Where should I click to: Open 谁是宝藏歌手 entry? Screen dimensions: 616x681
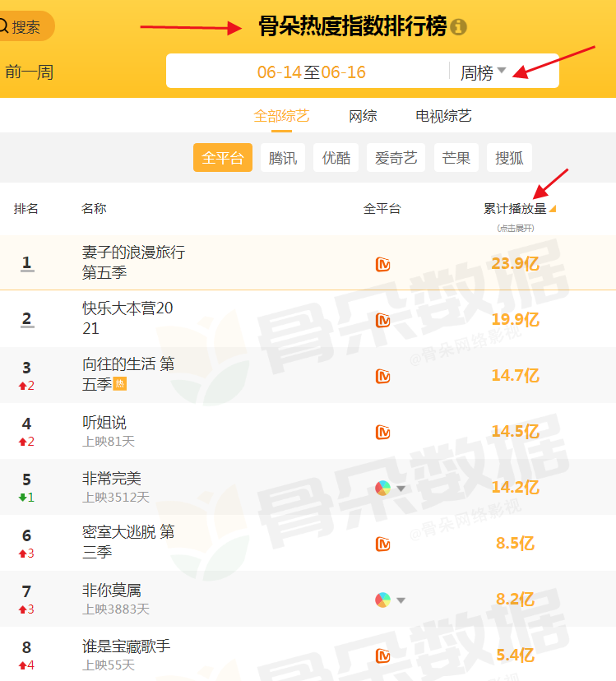point(127,646)
